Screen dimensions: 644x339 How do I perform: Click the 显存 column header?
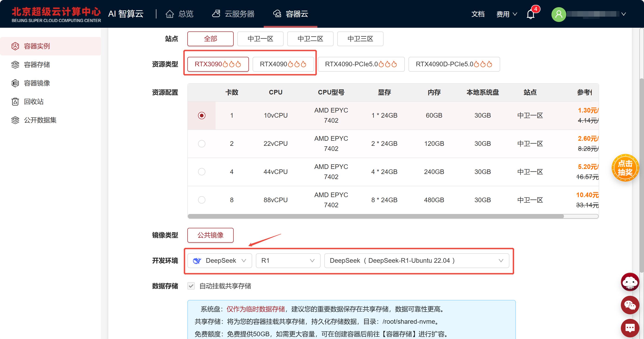coord(384,92)
